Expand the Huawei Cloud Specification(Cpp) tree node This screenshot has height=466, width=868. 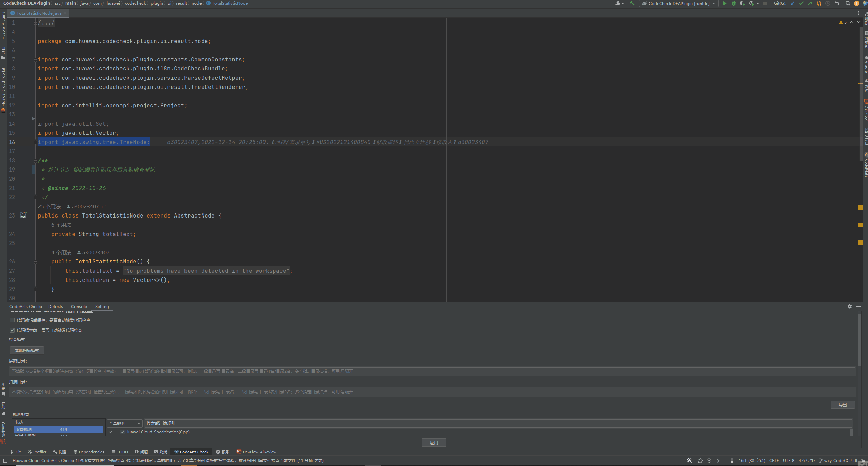(110, 432)
